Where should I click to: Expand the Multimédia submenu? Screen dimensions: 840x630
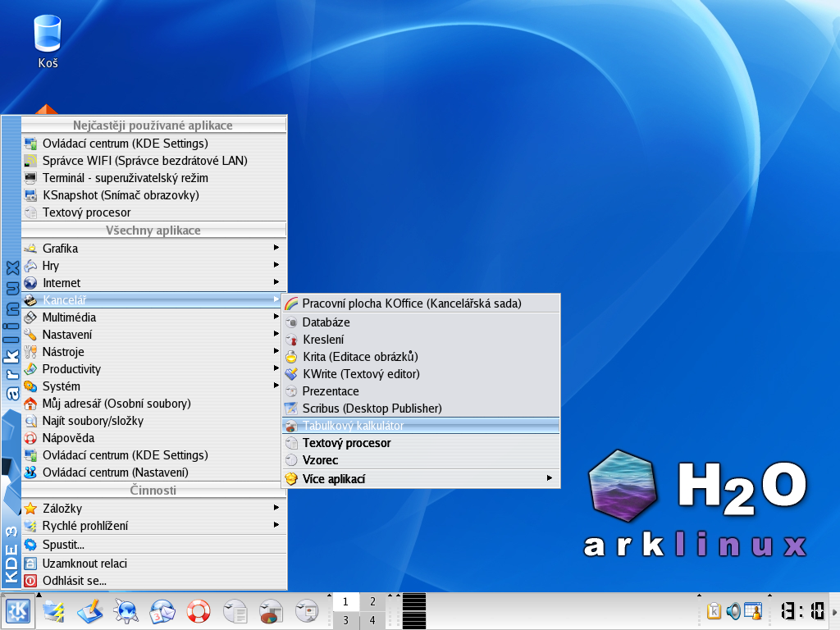153,317
